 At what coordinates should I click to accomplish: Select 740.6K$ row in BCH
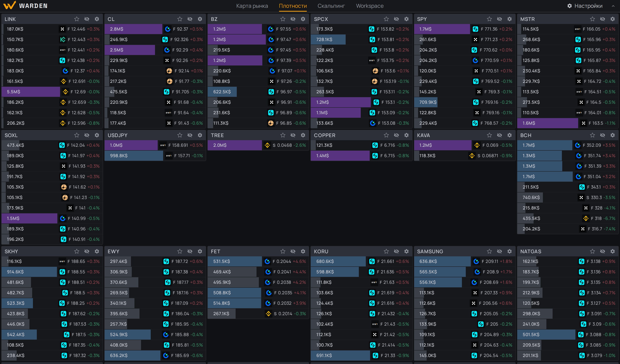pos(568,197)
